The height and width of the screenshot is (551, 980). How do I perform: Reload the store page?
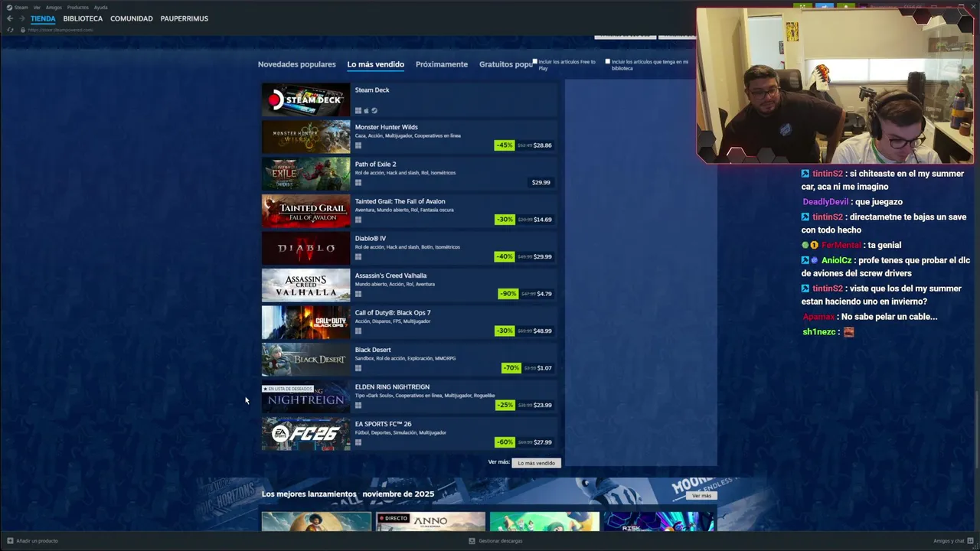[10, 30]
